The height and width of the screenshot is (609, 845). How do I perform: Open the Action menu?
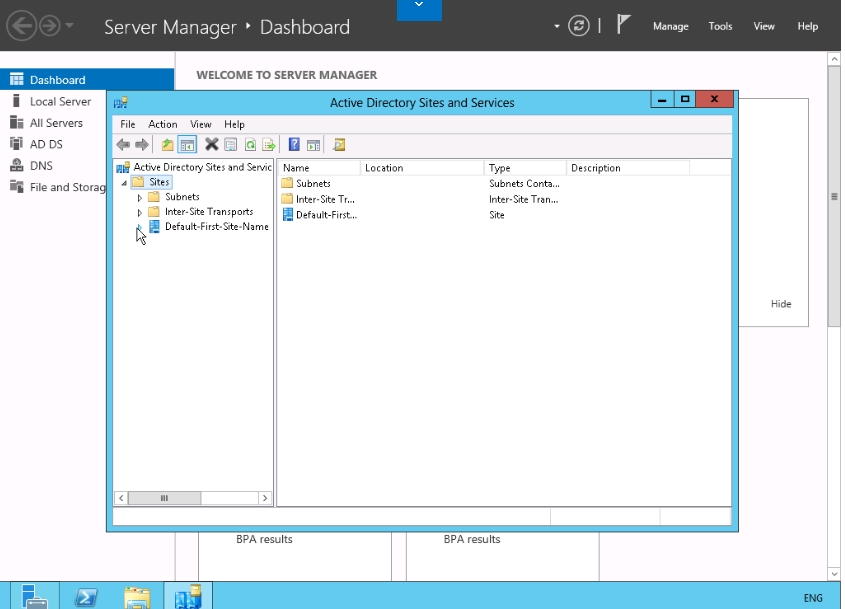tap(162, 125)
